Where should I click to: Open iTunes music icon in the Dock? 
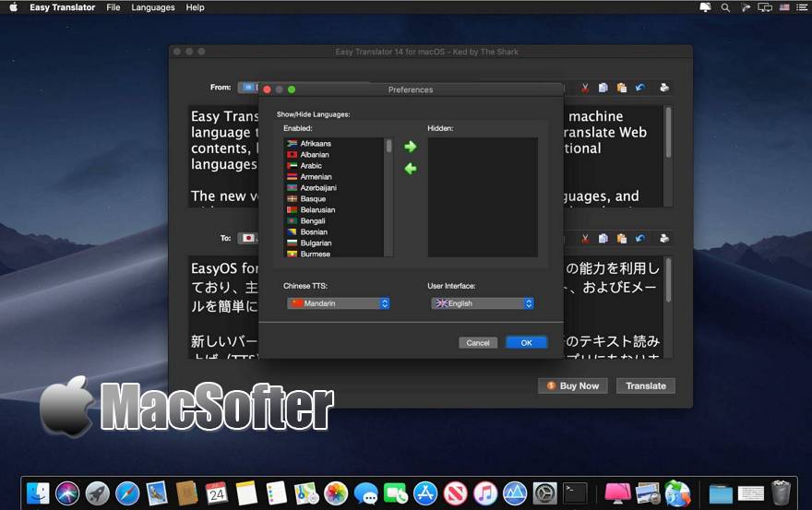pyautogui.click(x=485, y=492)
